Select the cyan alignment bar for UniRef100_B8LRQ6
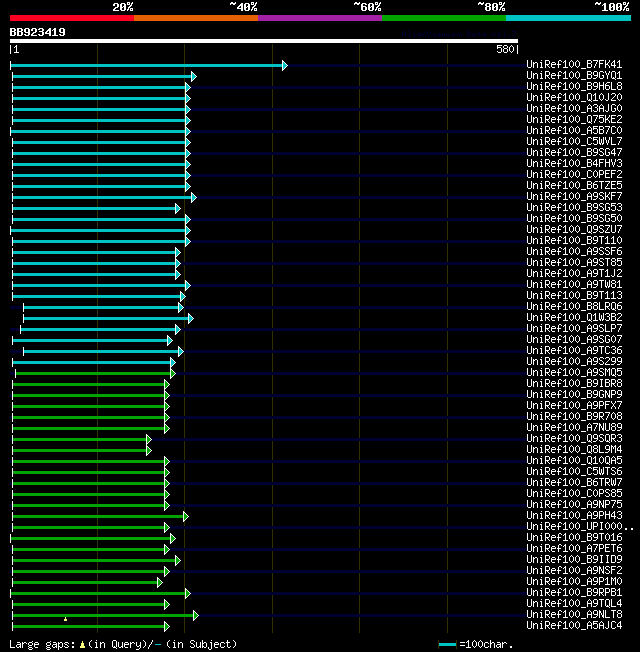 (x=101, y=307)
